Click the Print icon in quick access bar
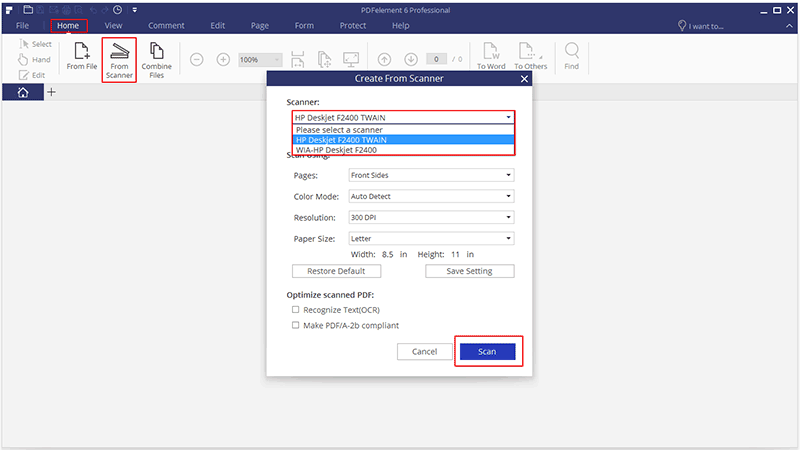The image size is (800, 450). click(x=66, y=10)
